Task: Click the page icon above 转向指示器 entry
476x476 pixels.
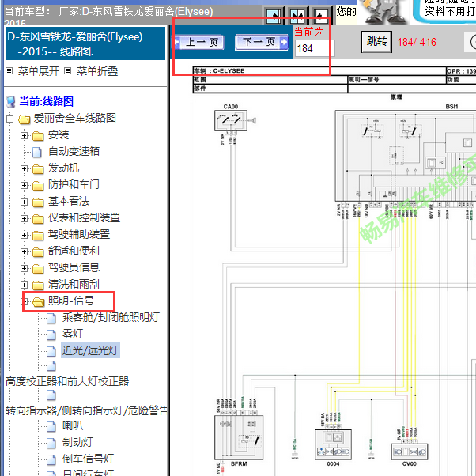Action: click(51, 395)
